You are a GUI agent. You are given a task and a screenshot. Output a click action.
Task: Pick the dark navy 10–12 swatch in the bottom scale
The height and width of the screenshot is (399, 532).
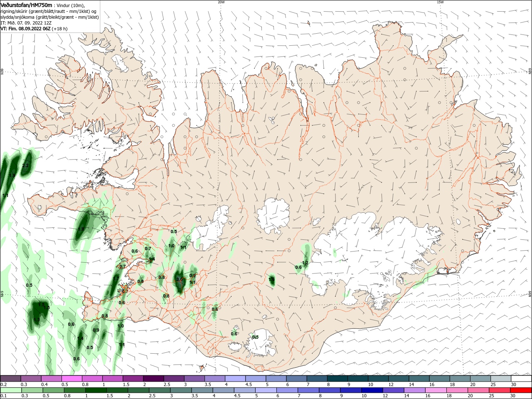(372, 390)
